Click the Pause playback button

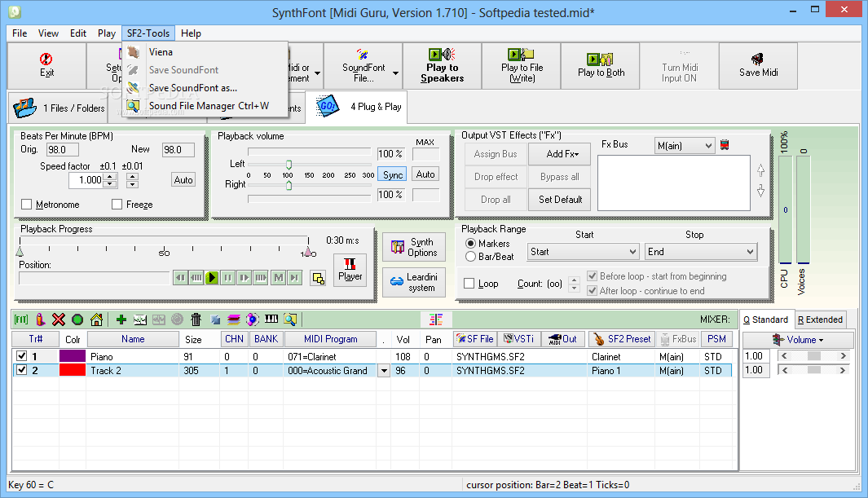[228, 278]
